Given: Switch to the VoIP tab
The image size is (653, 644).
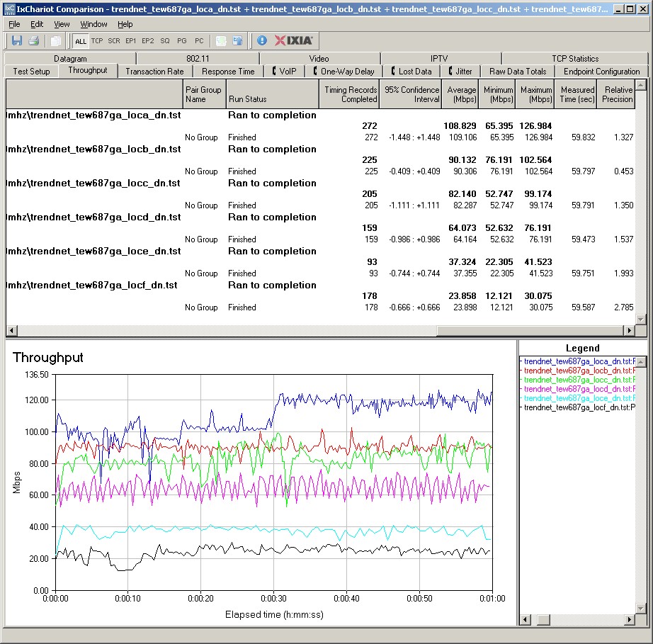Looking at the screenshot, I should 285,72.
